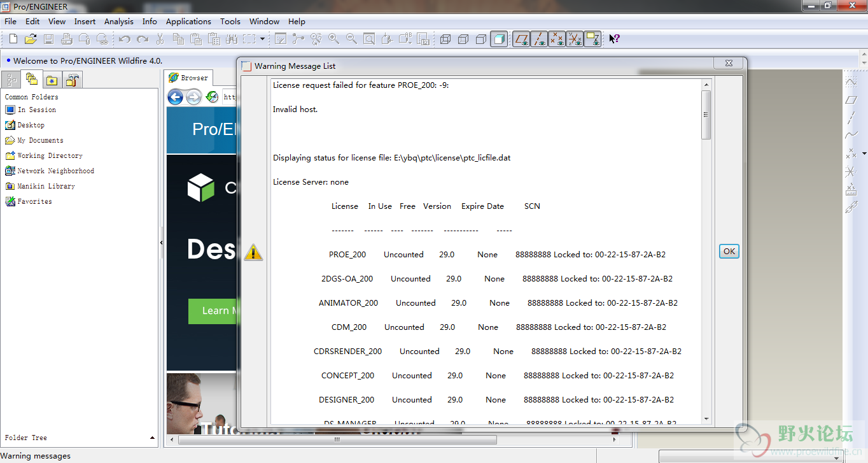868x463 pixels.
Task: Click the Save floppy disk icon
Action: pos(48,39)
